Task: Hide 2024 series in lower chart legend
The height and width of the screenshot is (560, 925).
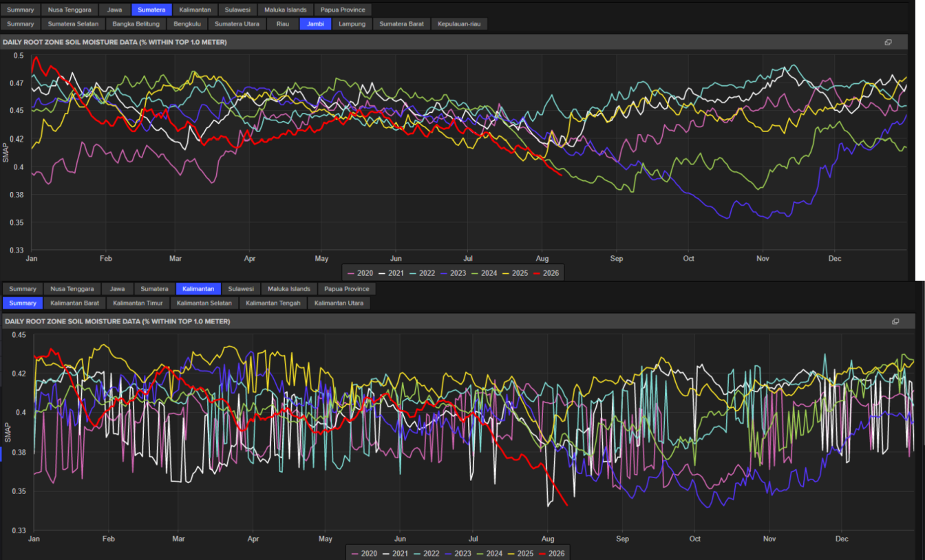Action: coord(489,553)
